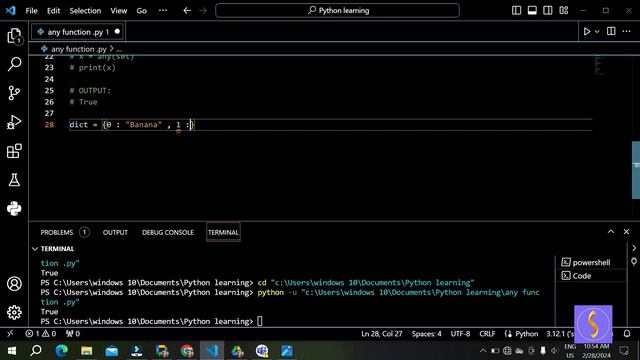
Task: Open File Explorer from taskbar
Action: tap(87, 351)
